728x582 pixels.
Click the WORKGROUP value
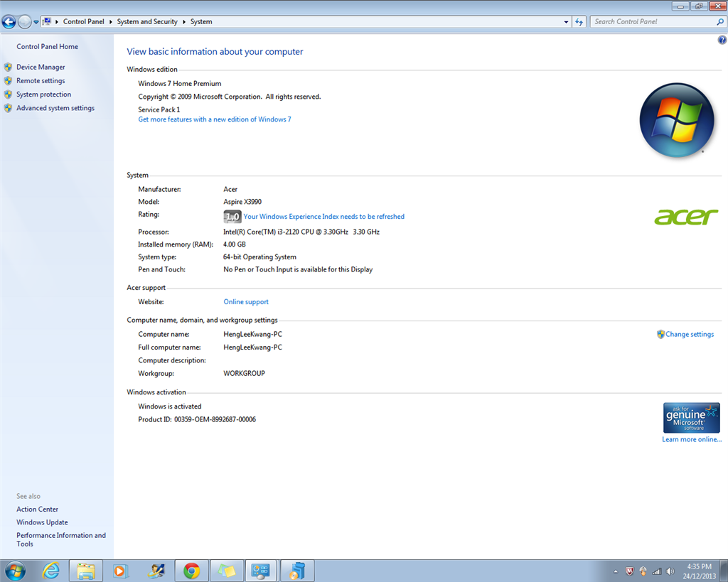(x=245, y=373)
